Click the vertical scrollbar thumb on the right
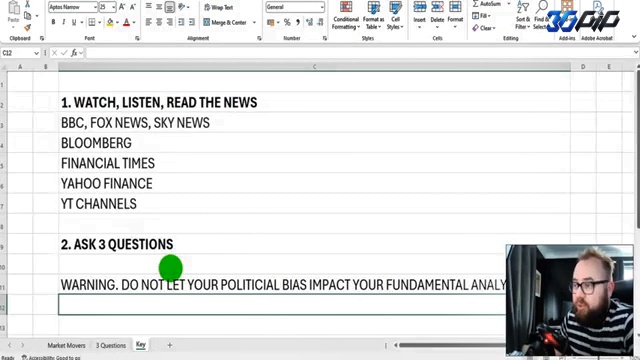This screenshot has width=640, height=360. (638, 149)
